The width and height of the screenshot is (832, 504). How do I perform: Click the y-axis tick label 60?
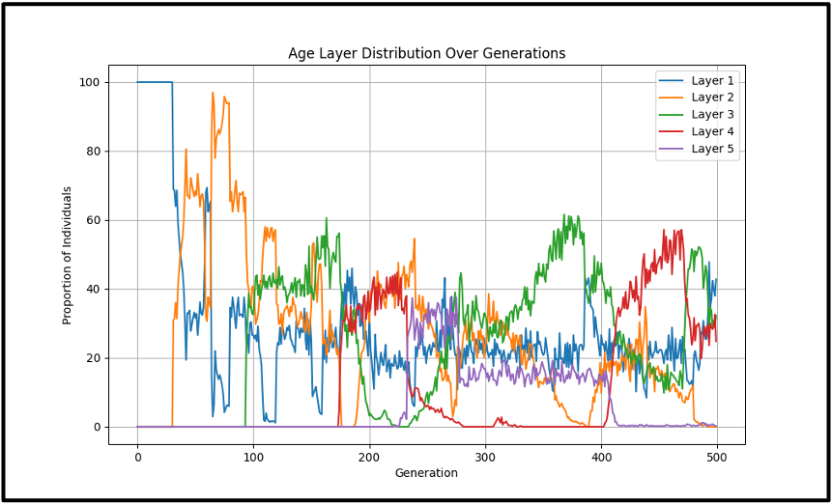click(x=94, y=221)
